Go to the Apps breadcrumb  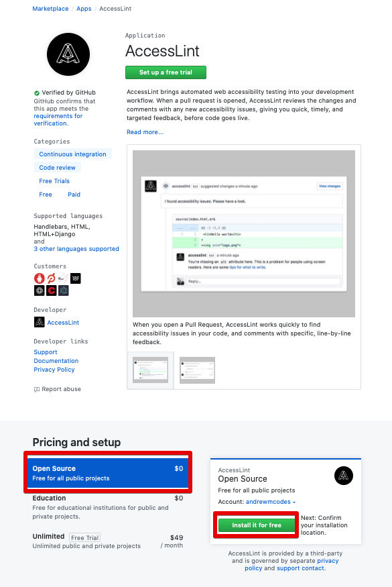click(84, 9)
